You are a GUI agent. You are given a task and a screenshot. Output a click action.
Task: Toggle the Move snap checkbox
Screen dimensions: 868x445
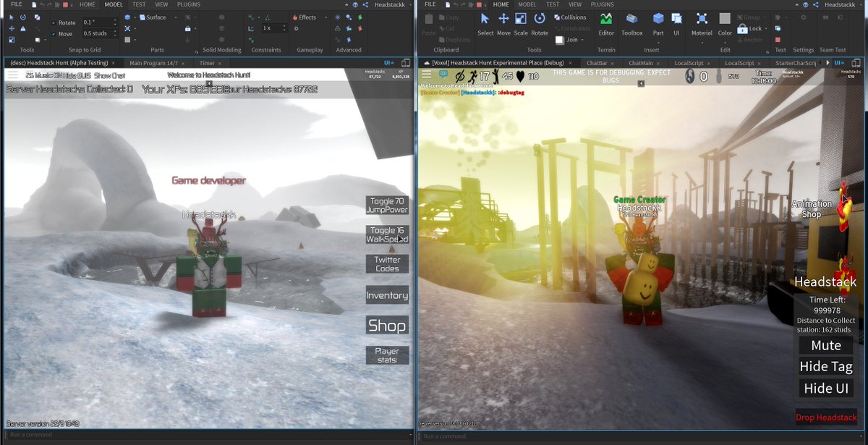[54, 33]
